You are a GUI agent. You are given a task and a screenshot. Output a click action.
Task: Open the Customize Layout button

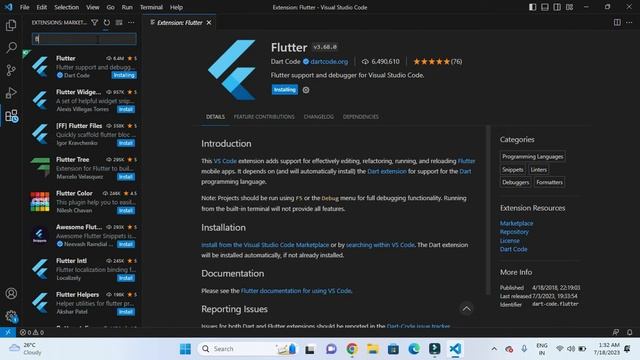point(569,7)
